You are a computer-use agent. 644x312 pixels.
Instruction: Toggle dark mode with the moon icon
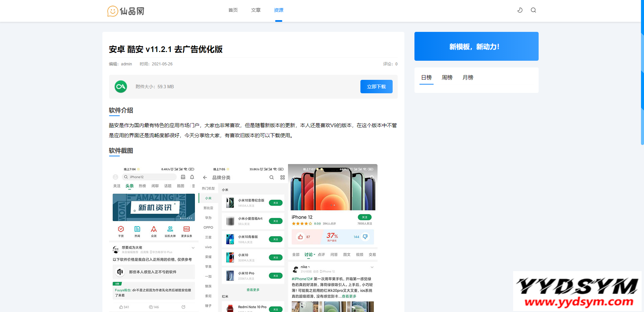click(519, 10)
